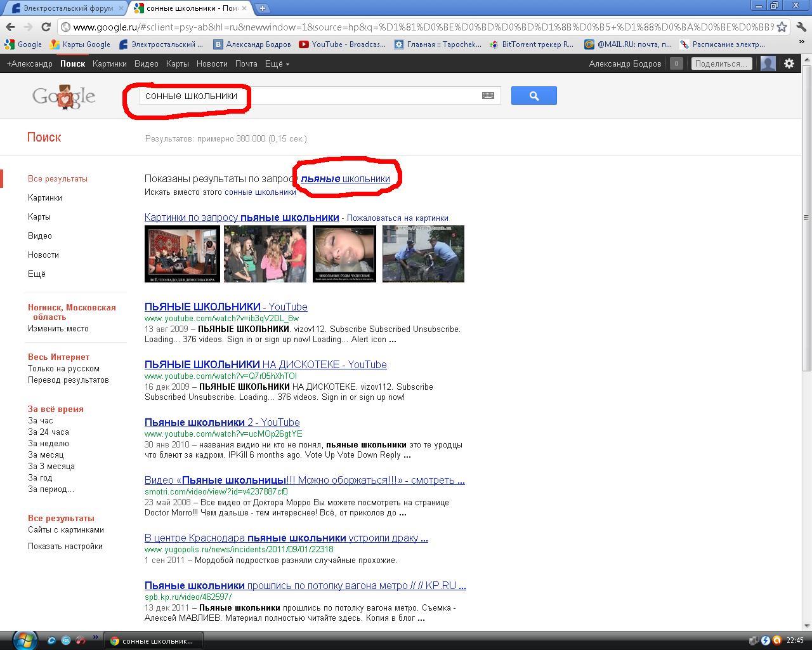Open the Александр Бодров VK bookmark
This screenshot has height=650, width=812.
[x=252, y=44]
